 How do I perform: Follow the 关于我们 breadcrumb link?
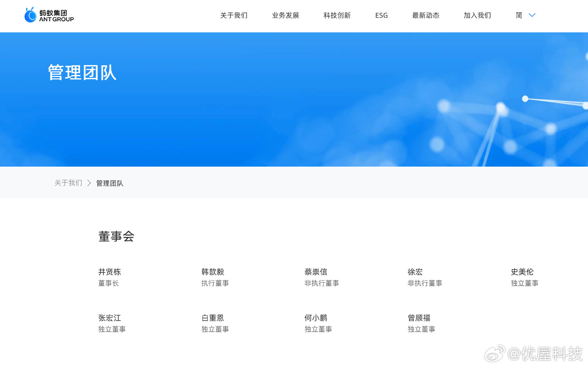(68, 183)
